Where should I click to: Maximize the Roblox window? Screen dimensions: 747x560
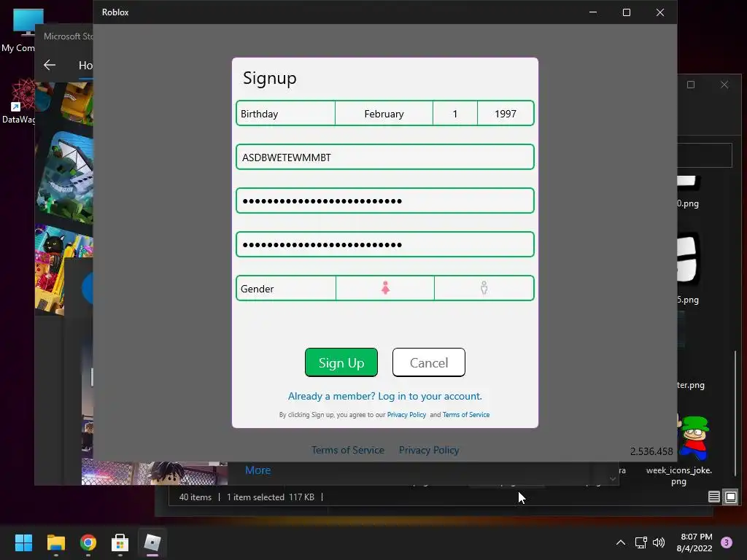click(x=627, y=12)
